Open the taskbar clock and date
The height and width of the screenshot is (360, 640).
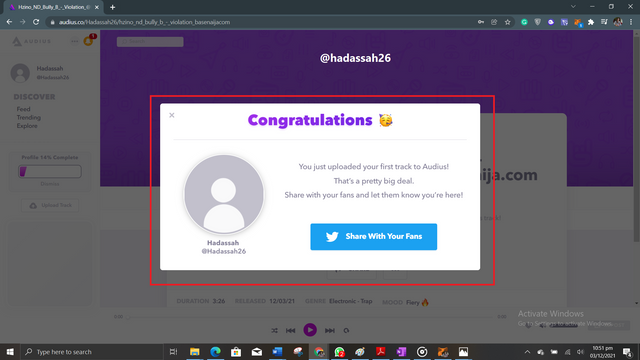[x=602, y=352]
